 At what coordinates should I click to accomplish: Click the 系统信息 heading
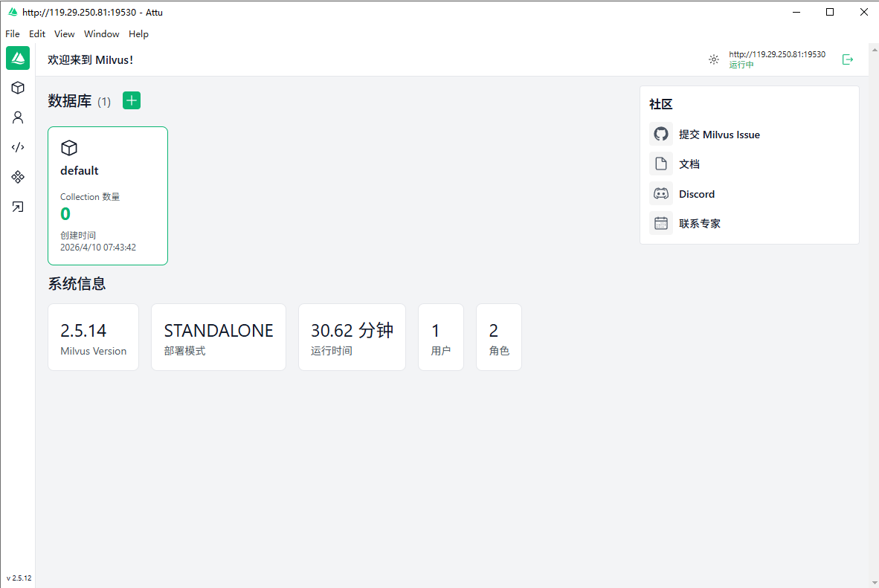pyautogui.click(x=77, y=284)
